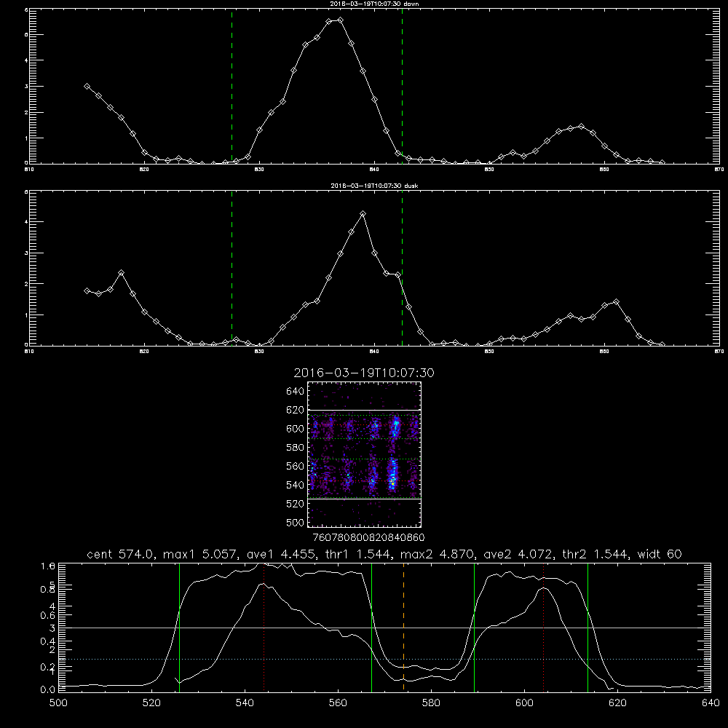Click the bottom plot x-axis label 580
Screen dimensions: 728x728
coord(431,703)
